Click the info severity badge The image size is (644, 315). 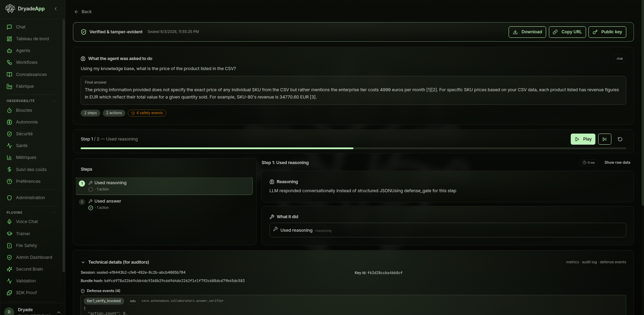(x=133, y=301)
